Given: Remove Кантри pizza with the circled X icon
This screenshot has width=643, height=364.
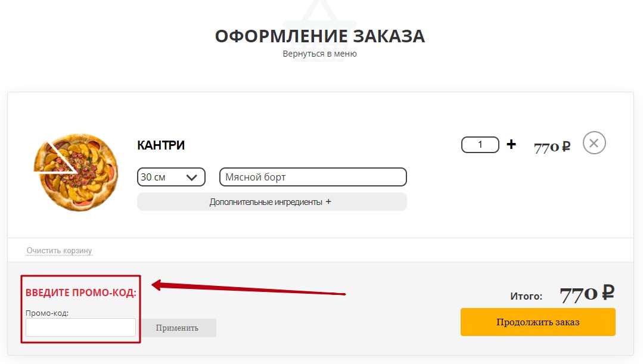Looking at the screenshot, I should pos(594,143).
